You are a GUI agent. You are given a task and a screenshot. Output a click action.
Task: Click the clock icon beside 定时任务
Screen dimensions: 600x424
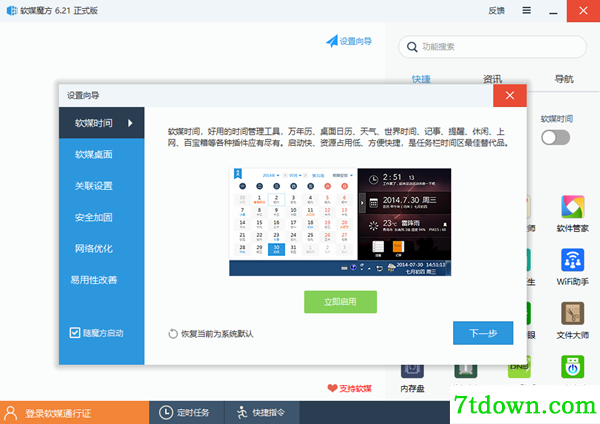[166, 413]
